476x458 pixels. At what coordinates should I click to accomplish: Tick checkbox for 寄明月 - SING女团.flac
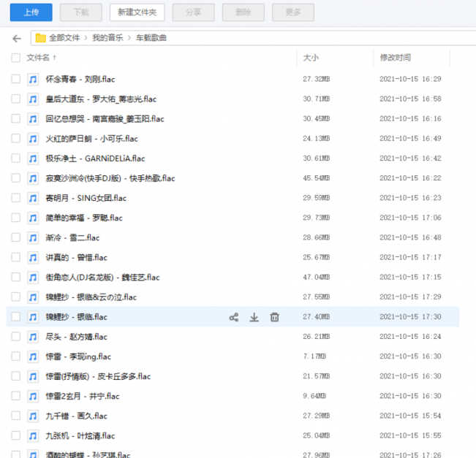[16, 198]
